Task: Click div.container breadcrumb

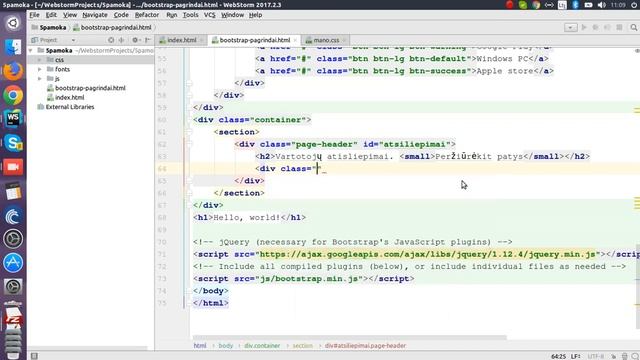Action: pos(262,346)
